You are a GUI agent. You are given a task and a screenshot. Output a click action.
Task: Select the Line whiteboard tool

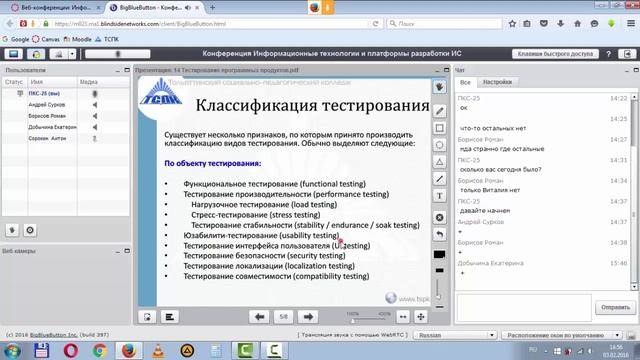(x=440, y=179)
